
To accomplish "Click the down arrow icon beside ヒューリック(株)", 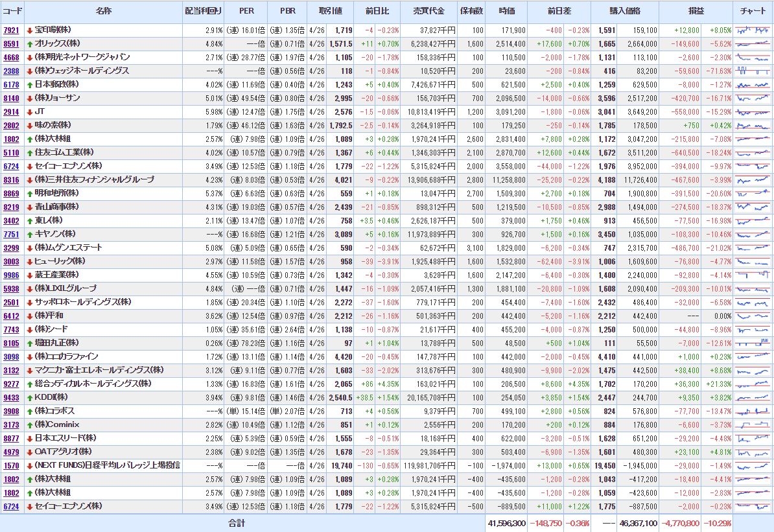I will point(30,261).
